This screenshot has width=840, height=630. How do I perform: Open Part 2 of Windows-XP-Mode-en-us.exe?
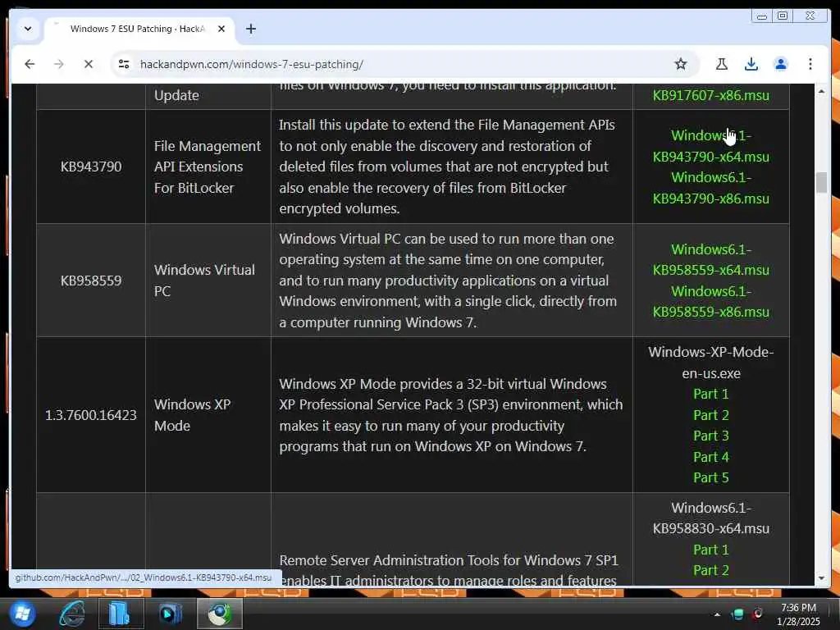(711, 415)
